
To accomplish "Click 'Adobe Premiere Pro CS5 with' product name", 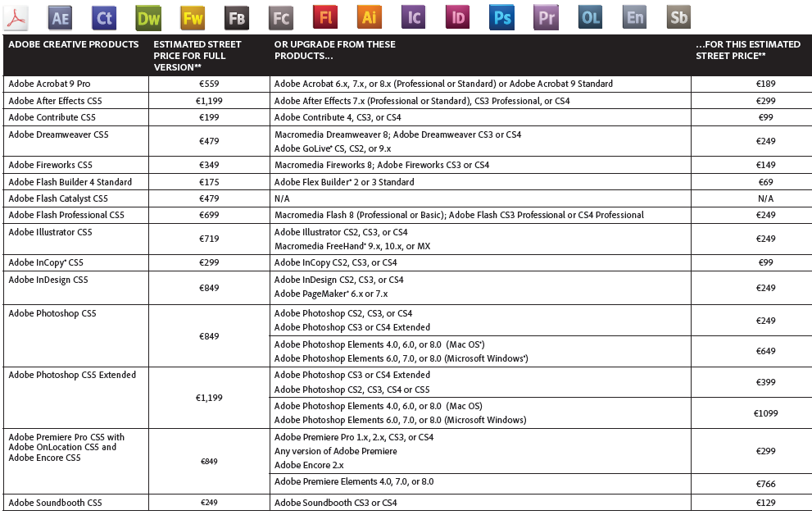I will pyautogui.click(x=66, y=437).
